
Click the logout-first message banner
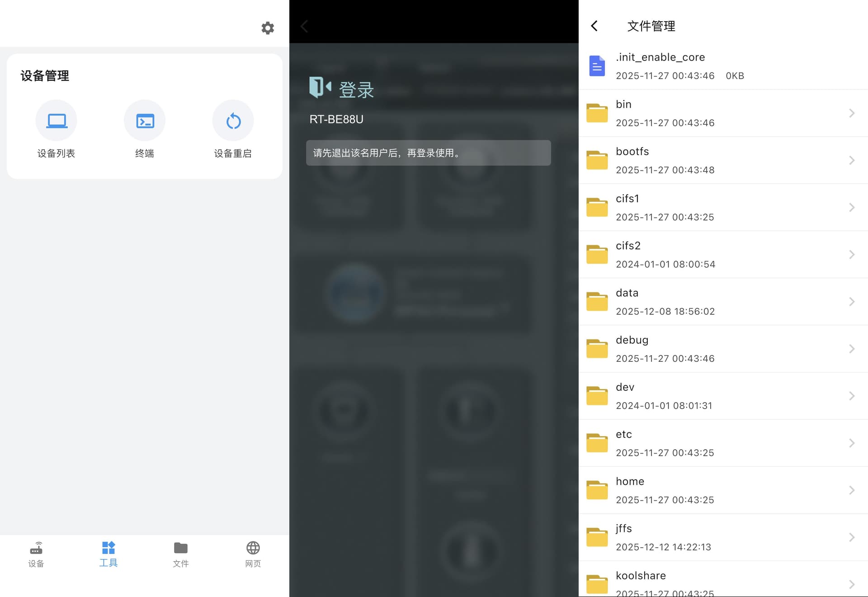[428, 153]
